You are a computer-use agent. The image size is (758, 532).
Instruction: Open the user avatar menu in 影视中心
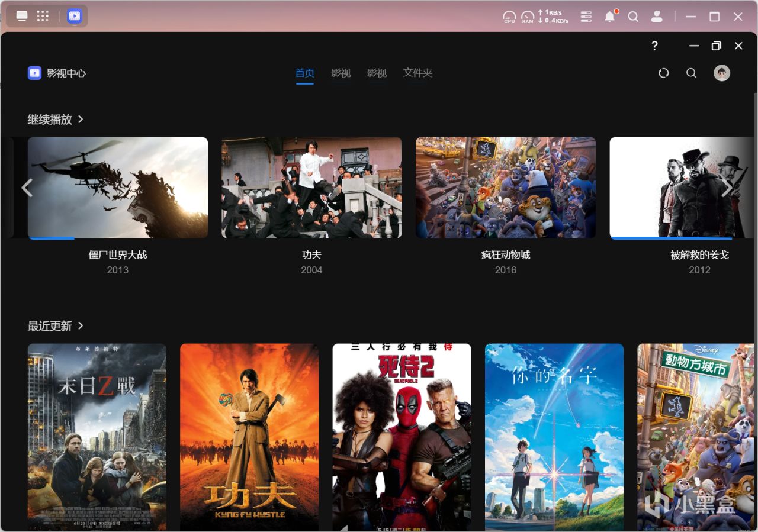coord(721,73)
